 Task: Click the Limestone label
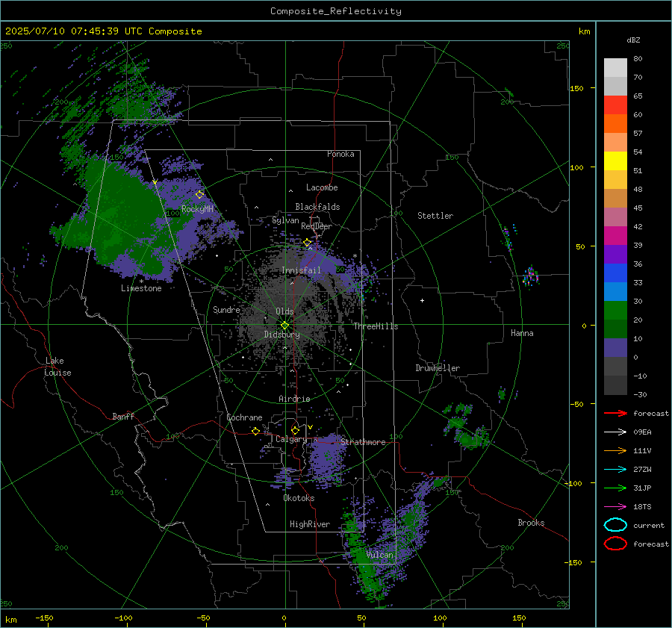141,288
